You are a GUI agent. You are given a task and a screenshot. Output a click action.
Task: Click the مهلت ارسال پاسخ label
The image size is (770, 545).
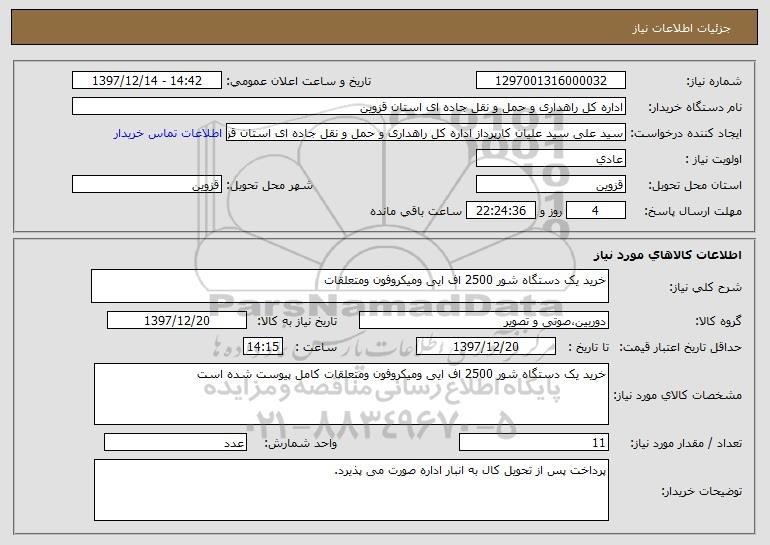[693, 212]
